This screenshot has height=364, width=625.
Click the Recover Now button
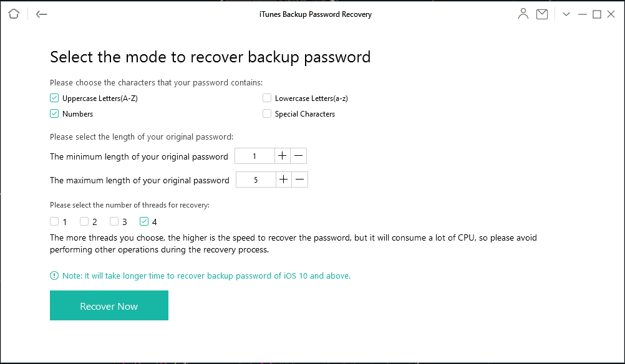[x=109, y=305]
